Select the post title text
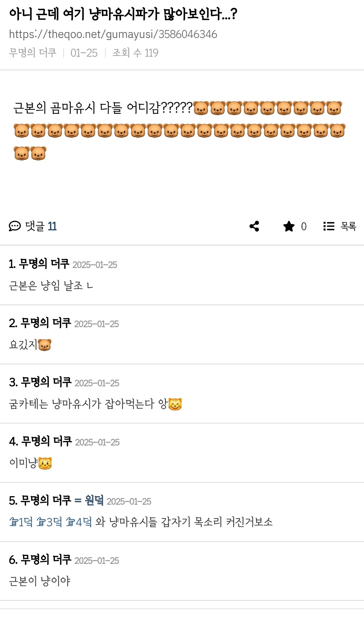The width and height of the screenshot is (364, 617). (123, 14)
